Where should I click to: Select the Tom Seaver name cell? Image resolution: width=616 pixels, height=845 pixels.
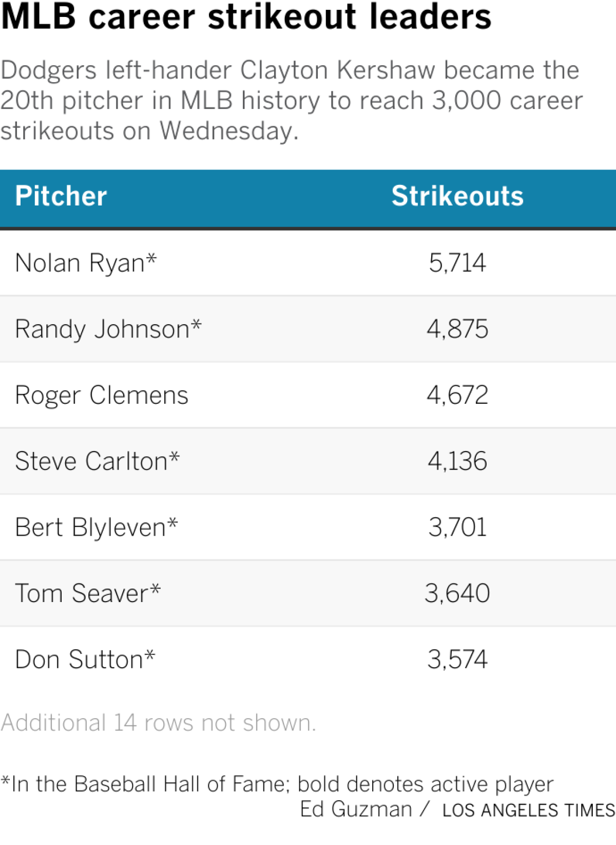(x=88, y=594)
